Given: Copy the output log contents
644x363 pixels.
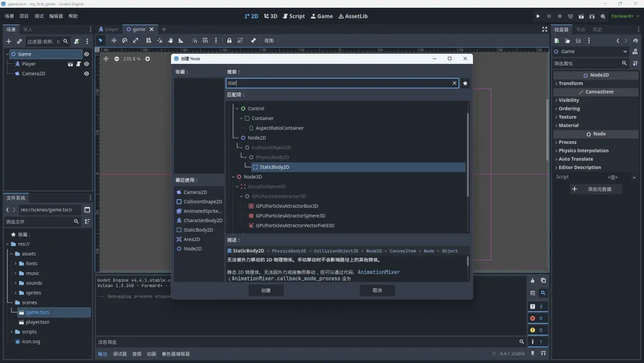Looking at the screenshot, I should (x=543, y=281).
